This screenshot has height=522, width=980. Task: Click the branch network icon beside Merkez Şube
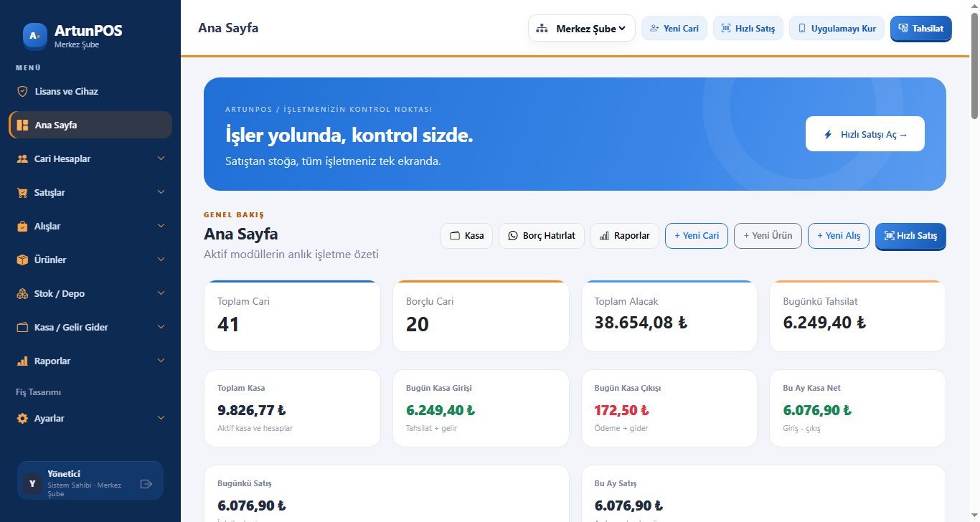click(x=542, y=29)
